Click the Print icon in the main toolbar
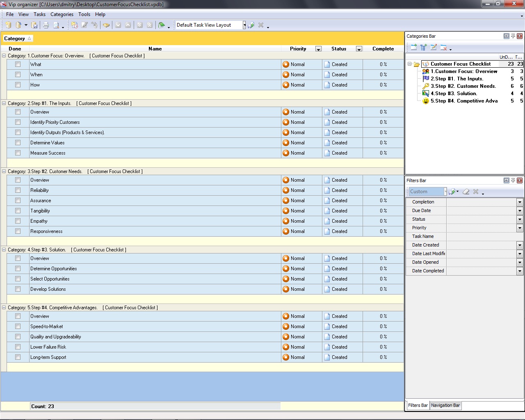The height and width of the screenshot is (420, 525). click(x=46, y=25)
